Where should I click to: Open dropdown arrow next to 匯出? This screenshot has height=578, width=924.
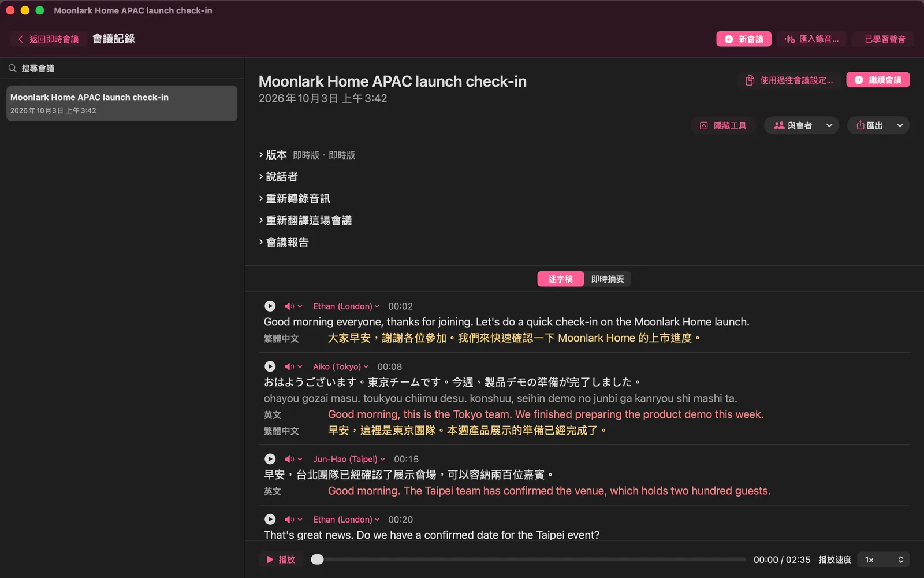pos(900,125)
